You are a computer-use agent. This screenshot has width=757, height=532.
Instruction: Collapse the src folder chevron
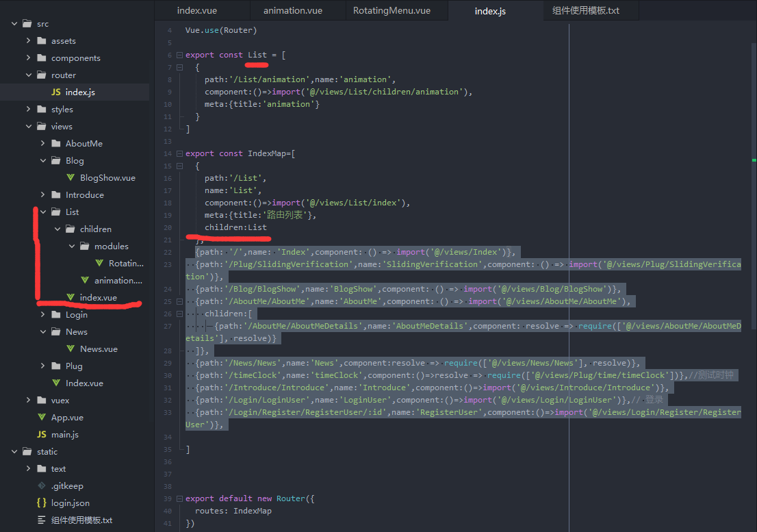pyautogui.click(x=14, y=24)
